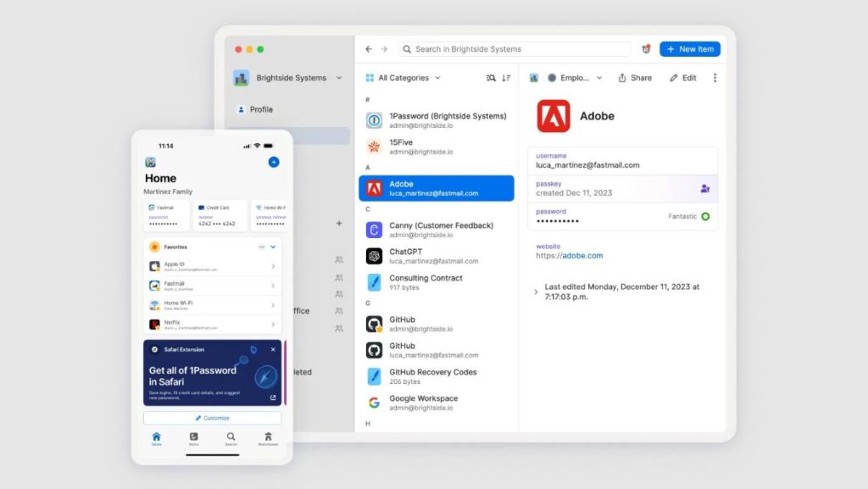
Task: Click the Canny app icon
Action: [374, 230]
